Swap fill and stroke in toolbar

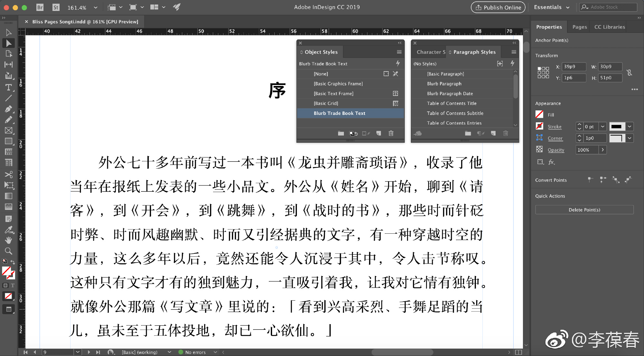pyautogui.click(x=13, y=262)
